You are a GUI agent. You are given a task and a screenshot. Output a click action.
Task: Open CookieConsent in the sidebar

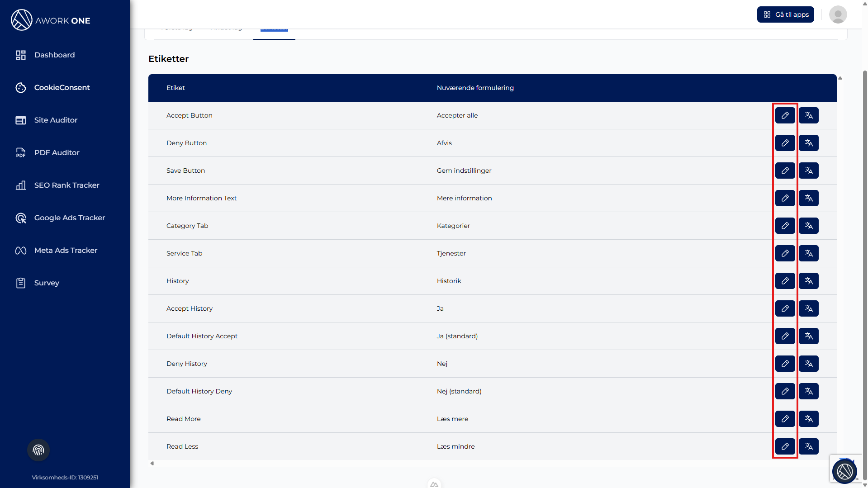(x=62, y=87)
